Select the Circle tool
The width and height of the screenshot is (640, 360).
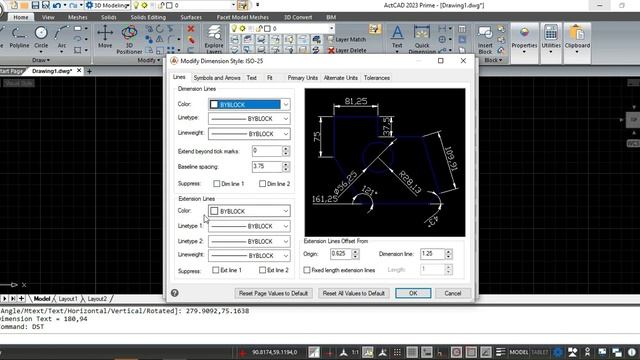(x=41, y=38)
